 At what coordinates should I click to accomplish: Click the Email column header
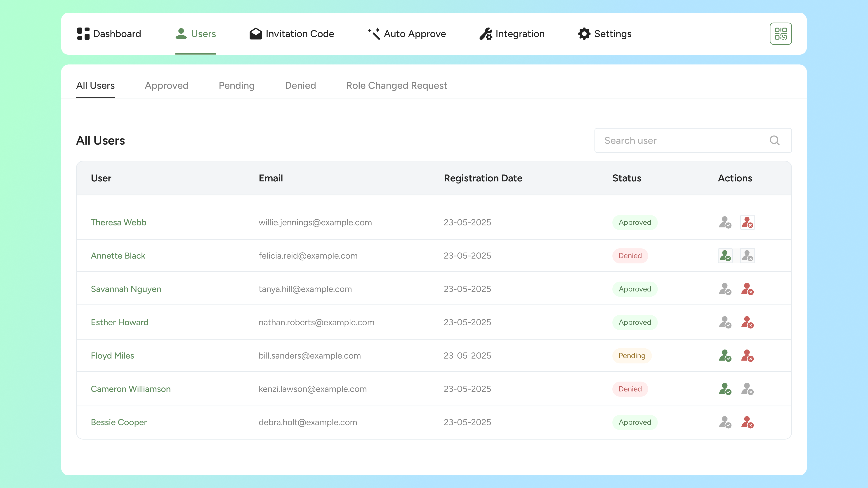pyautogui.click(x=271, y=178)
